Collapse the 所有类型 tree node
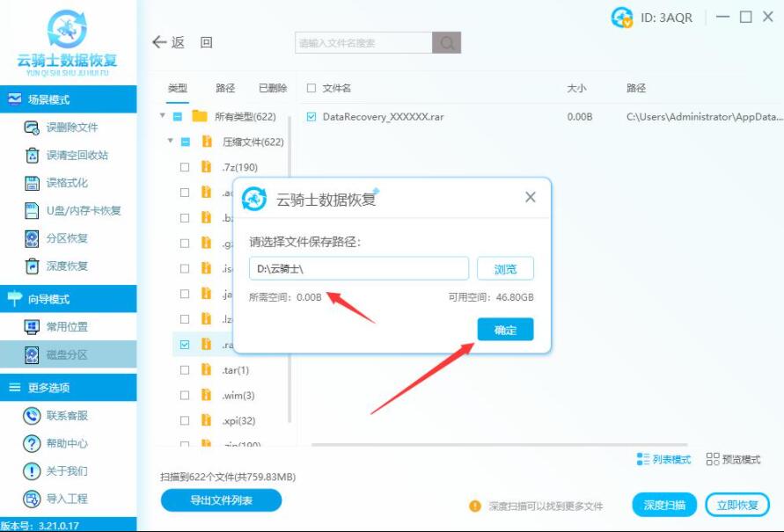 [x=163, y=115]
